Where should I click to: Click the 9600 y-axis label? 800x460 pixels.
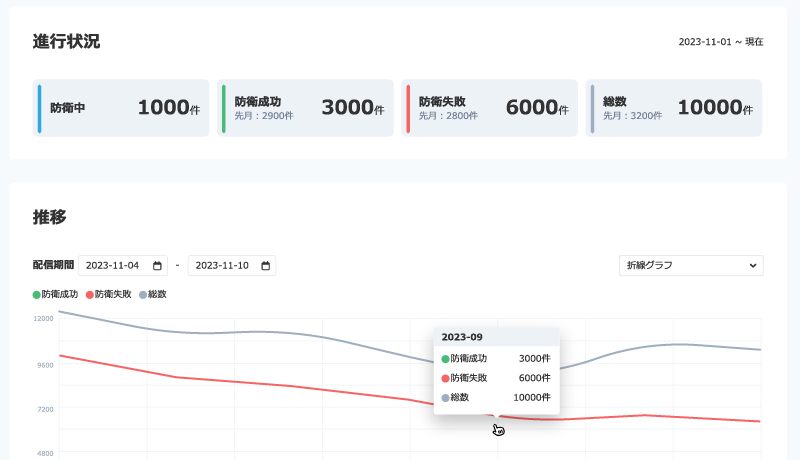[x=45, y=365]
